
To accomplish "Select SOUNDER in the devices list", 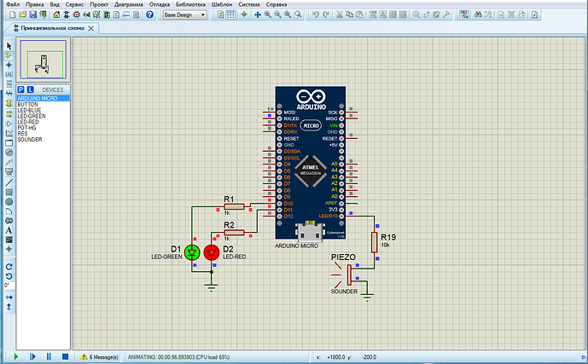I will click(x=30, y=139).
